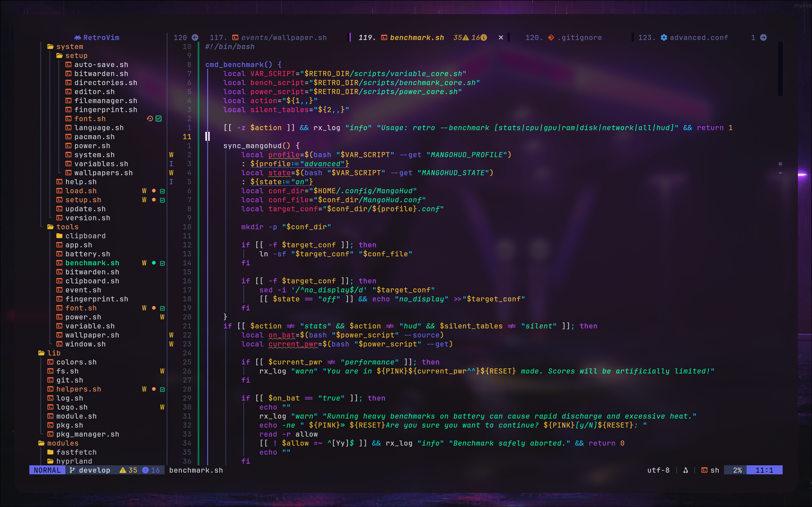Image resolution: width=812 pixels, height=507 pixels.
Task: Toggle the checkbox next to benchmark.sh in tree
Action: (162, 263)
